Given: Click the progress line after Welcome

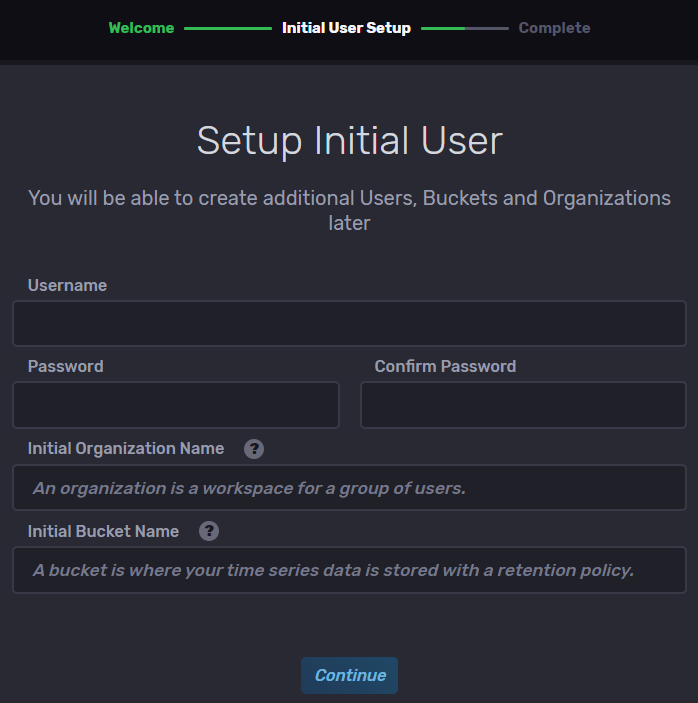Looking at the screenshot, I should tap(227, 28).
